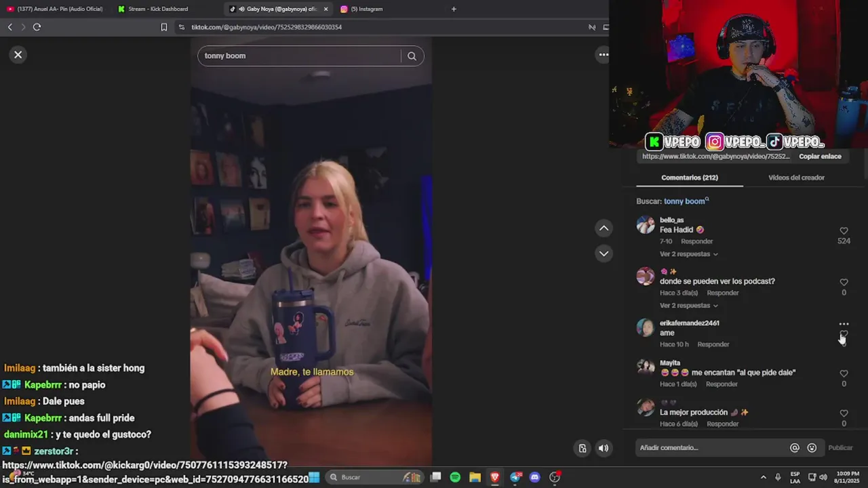The image size is (868, 488).
Task: Open the emoji picker in comment box
Action: [812, 448]
